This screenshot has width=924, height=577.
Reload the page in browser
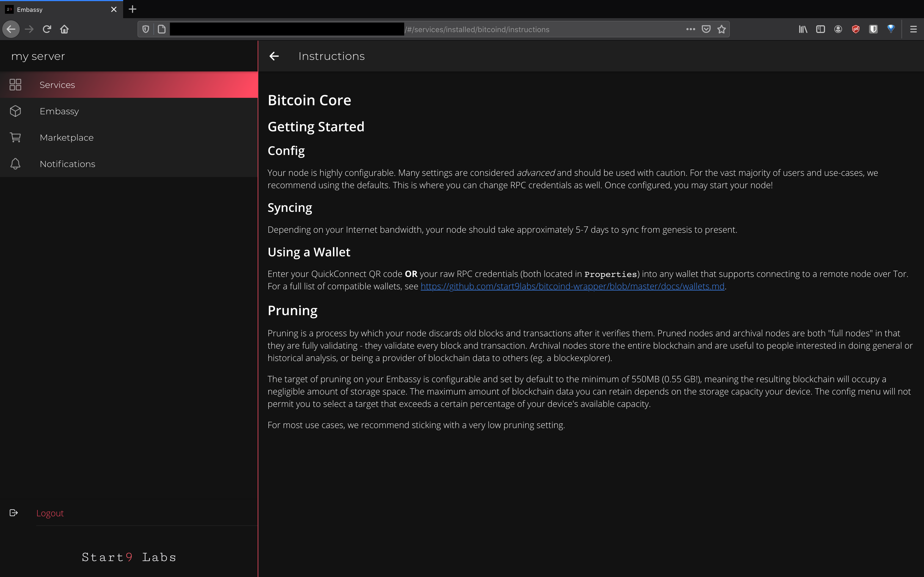point(47,29)
